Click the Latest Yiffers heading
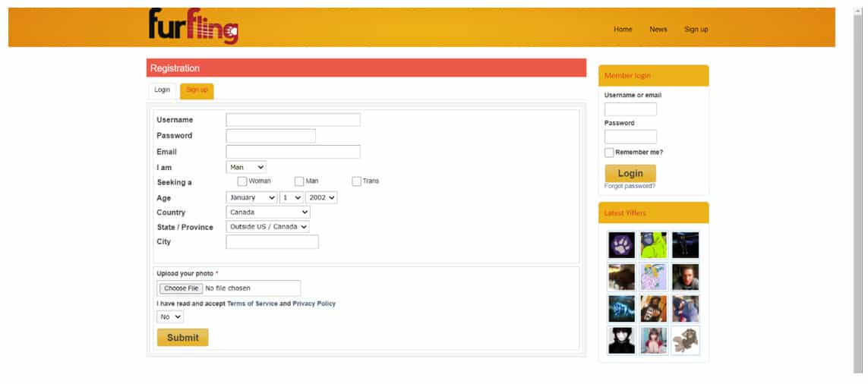Image resolution: width=868 pixels, height=384 pixels. (x=625, y=213)
